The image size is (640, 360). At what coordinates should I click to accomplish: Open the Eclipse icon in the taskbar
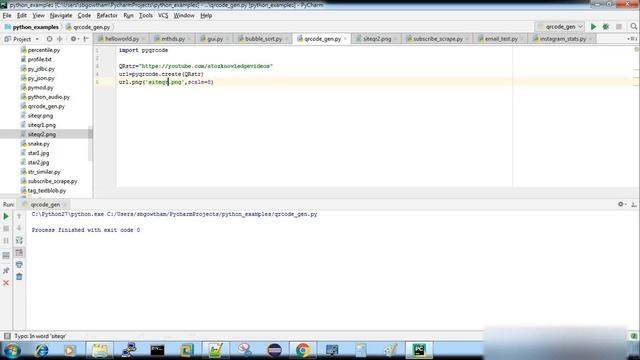tap(274, 350)
